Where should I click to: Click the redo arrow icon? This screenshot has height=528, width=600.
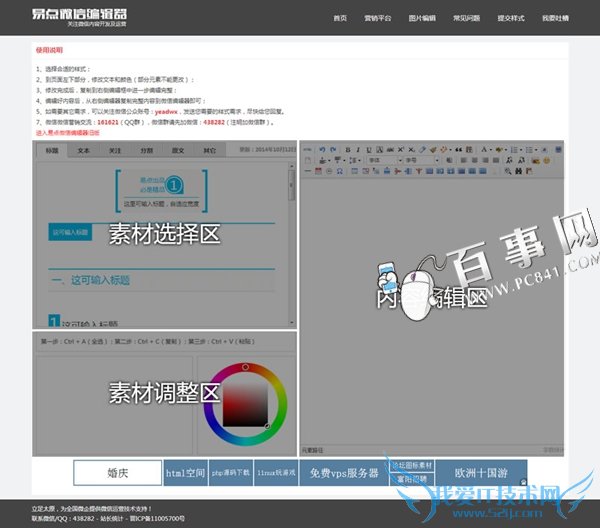pyautogui.click(x=333, y=150)
